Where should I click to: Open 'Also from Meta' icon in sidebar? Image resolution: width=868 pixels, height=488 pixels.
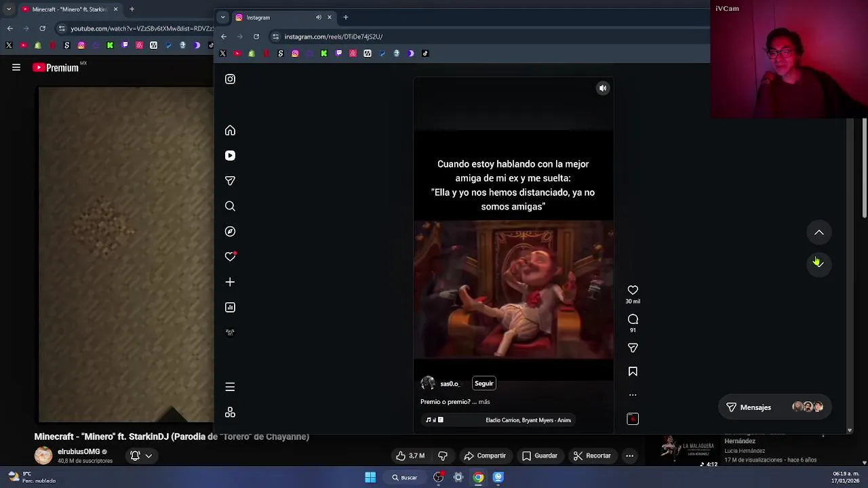pos(230,412)
